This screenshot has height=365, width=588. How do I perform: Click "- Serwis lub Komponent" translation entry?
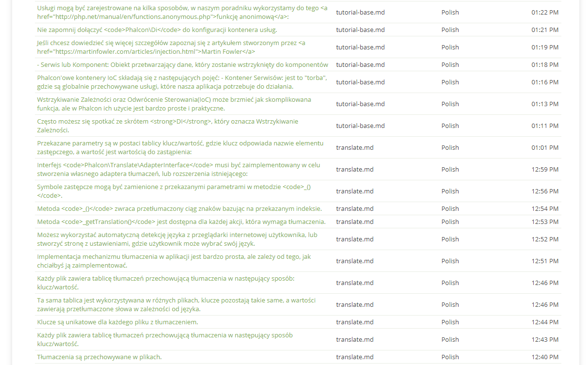(183, 64)
